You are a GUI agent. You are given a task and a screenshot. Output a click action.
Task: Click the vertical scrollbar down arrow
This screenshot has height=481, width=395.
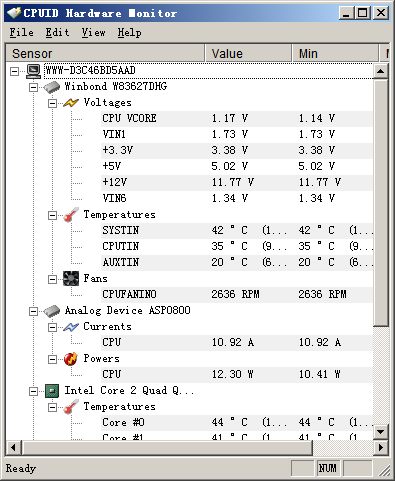point(380,432)
